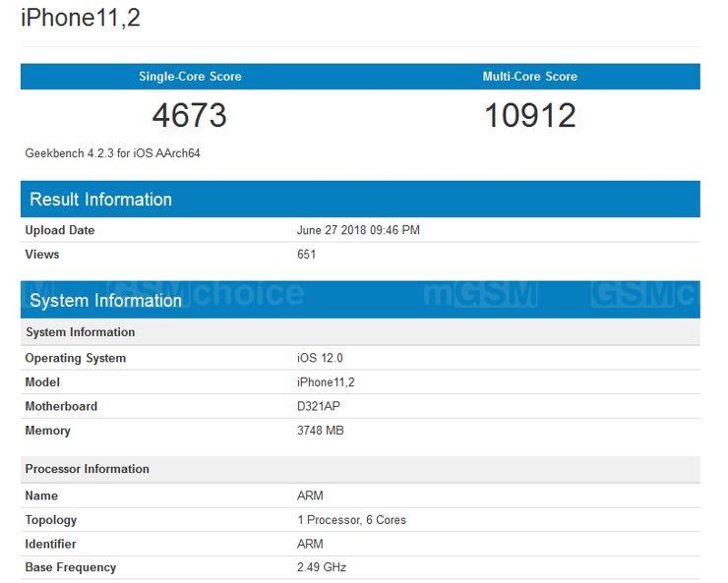
Task: Click the blue System Information section header
Action: [105, 301]
